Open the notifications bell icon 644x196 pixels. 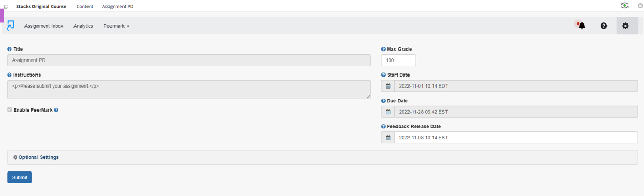(x=581, y=26)
